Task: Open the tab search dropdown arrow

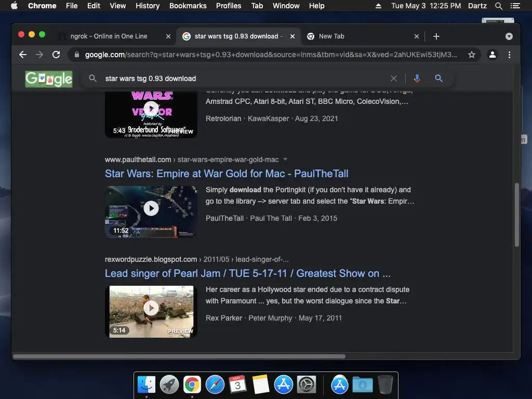Action: (509, 36)
